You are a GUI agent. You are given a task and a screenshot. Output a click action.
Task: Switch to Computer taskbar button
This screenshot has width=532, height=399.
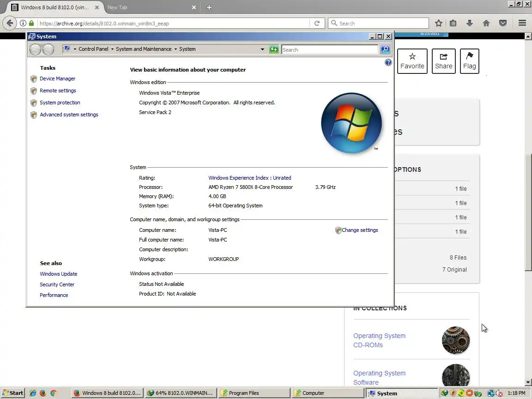point(327,393)
